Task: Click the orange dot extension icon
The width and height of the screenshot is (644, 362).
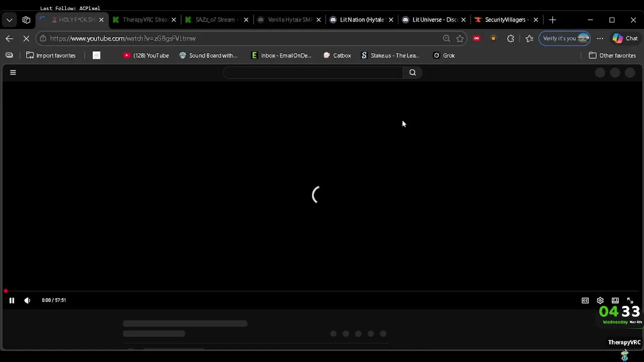Action: click(493, 38)
